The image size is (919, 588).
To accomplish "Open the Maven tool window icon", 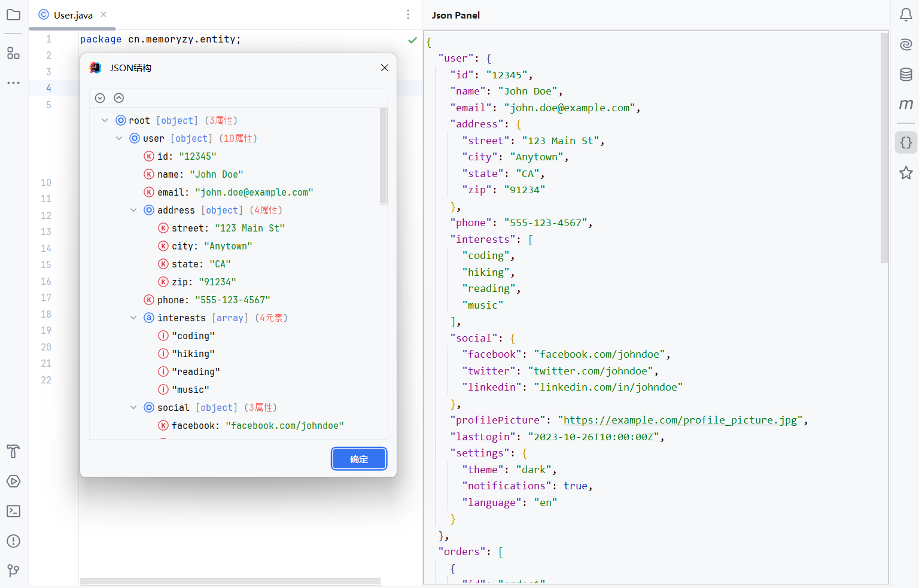I will (906, 104).
